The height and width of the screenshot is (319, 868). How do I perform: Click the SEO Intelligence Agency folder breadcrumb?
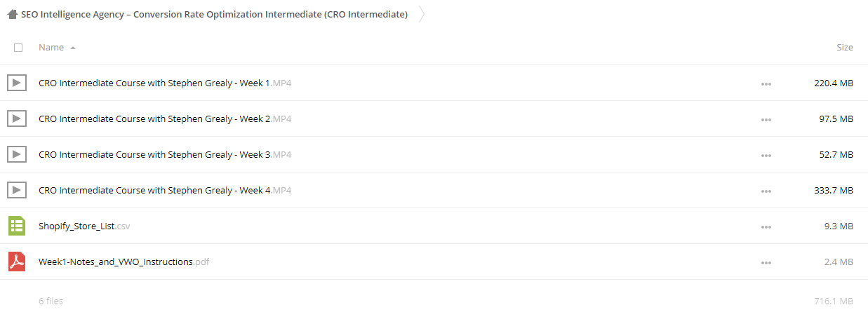pos(214,14)
